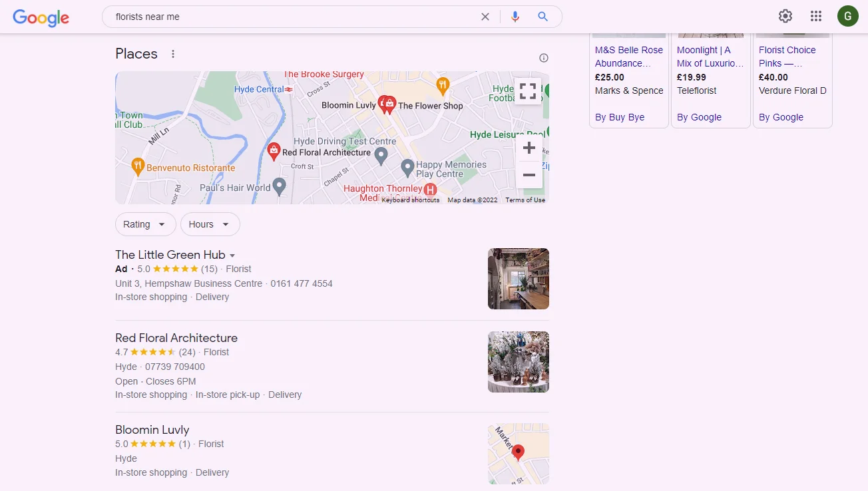Expand the map to fullscreen

[x=528, y=91]
